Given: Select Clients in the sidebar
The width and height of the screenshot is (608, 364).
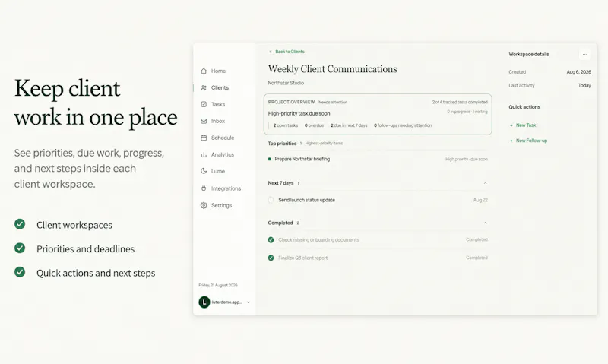Looking at the screenshot, I should pos(220,87).
